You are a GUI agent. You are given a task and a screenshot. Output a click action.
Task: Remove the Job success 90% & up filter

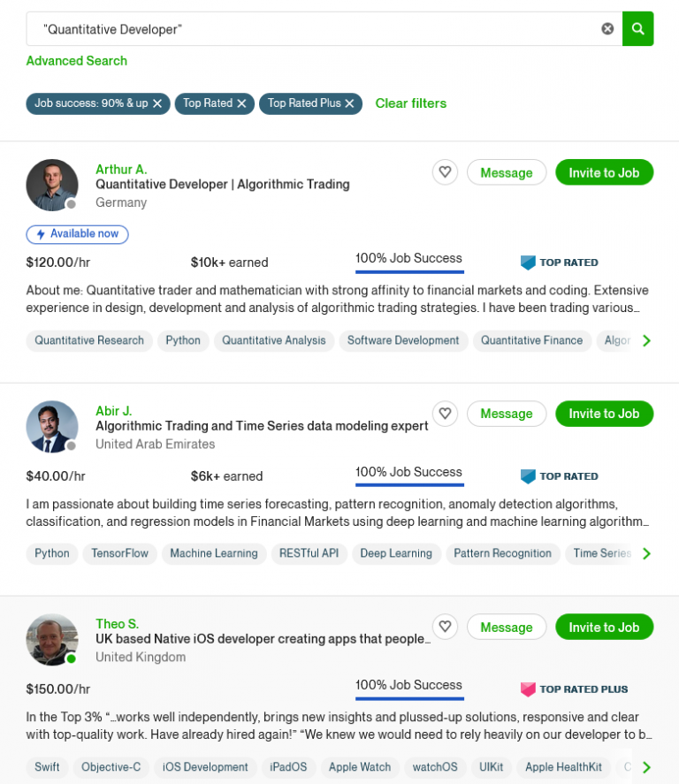tap(157, 103)
